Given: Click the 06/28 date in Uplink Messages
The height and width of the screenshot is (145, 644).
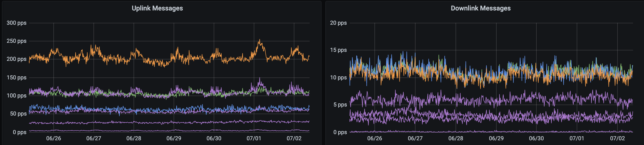Looking at the screenshot, I should [x=134, y=139].
